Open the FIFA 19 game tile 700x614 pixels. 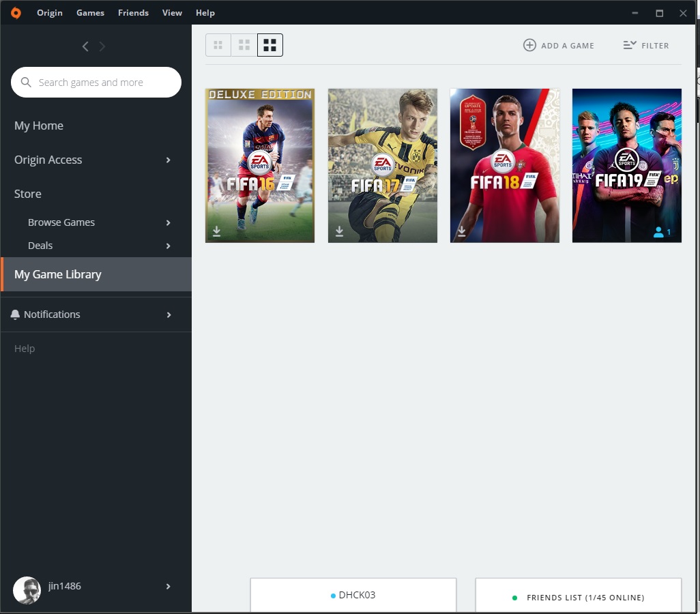[627, 166]
